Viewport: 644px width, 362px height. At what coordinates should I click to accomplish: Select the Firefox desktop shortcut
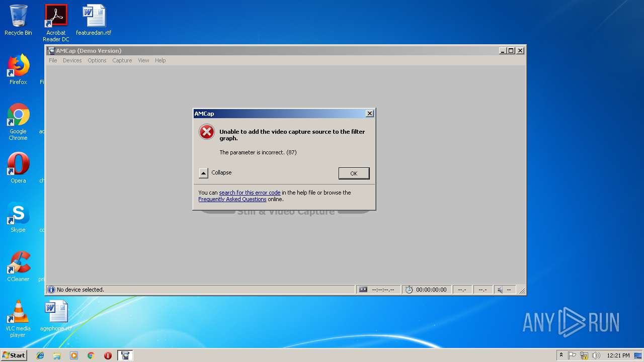point(18,69)
